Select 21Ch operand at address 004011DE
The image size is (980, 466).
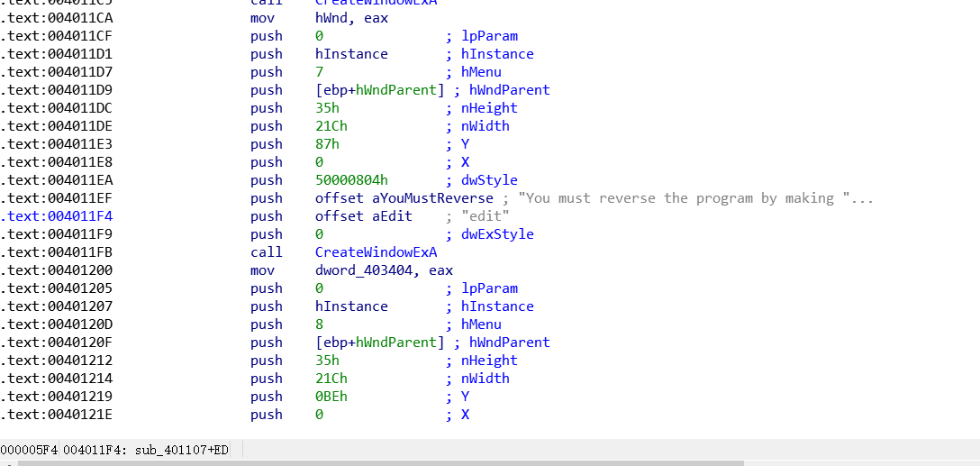[x=331, y=126]
